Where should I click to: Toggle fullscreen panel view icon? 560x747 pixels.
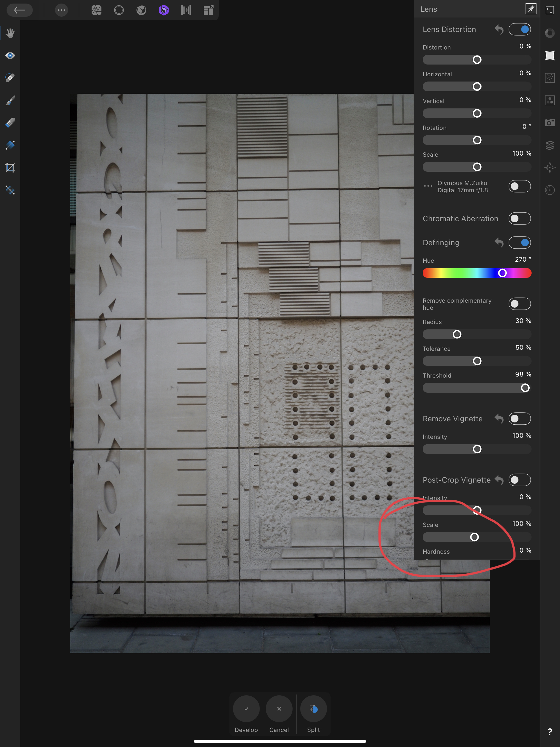(x=550, y=10)
